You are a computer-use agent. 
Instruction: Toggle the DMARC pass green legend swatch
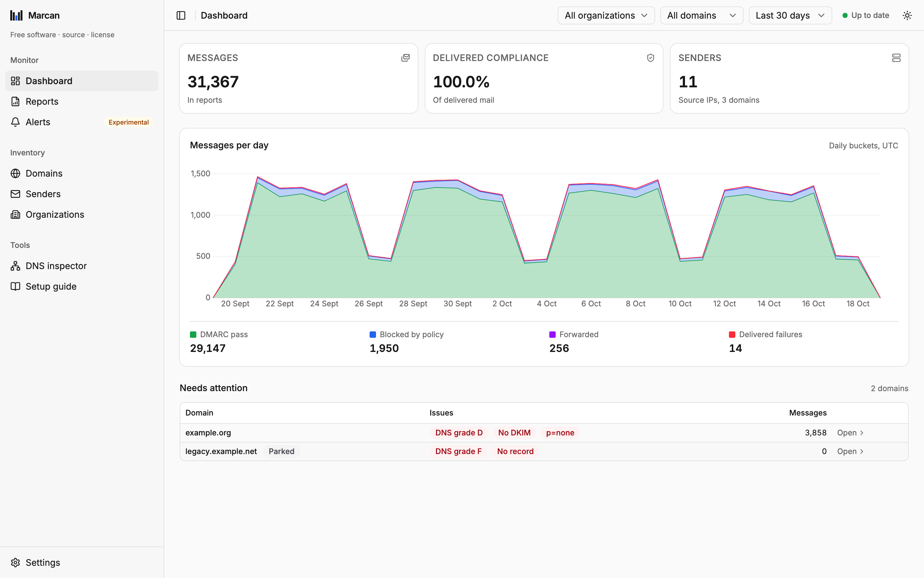[193, 335]
